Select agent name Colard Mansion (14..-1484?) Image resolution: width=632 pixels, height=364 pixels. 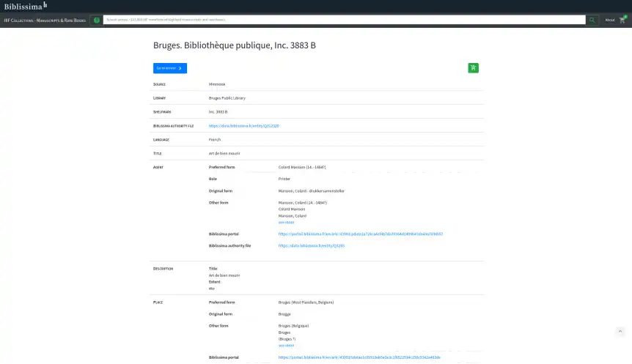point(302,167)
